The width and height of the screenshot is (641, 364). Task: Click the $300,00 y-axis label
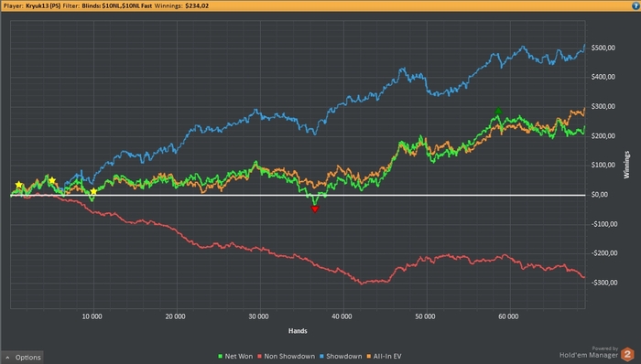tap(603, 106)
